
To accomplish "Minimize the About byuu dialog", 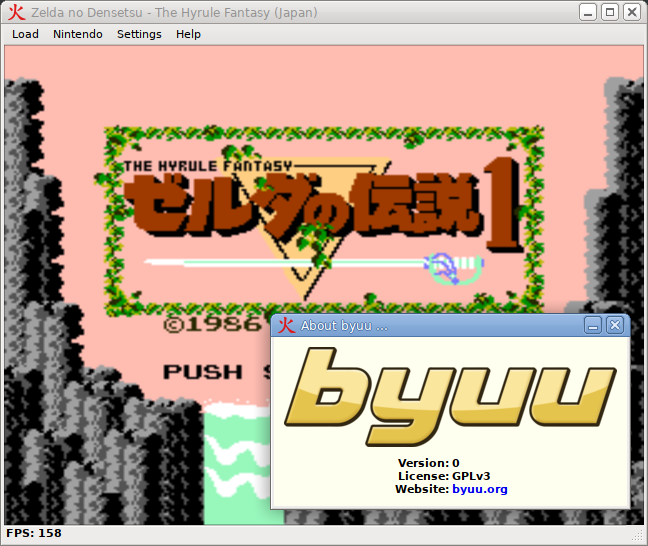I will [x=593, y=326].
